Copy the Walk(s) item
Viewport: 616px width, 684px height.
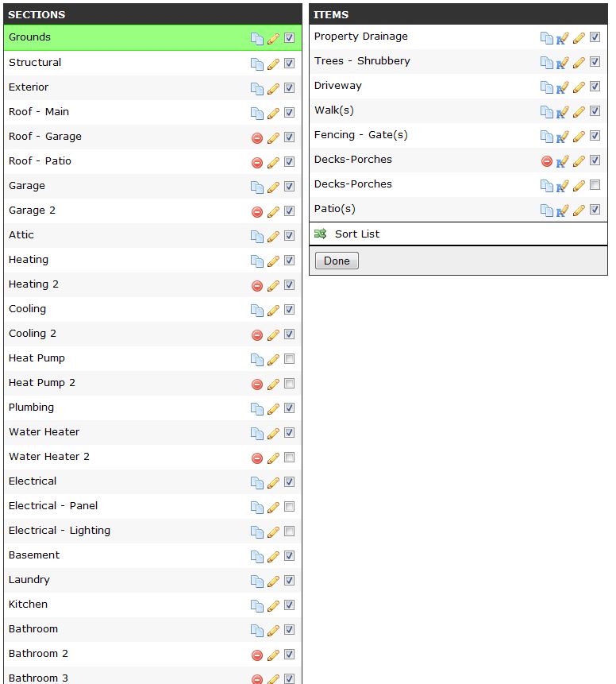point(547,112)
